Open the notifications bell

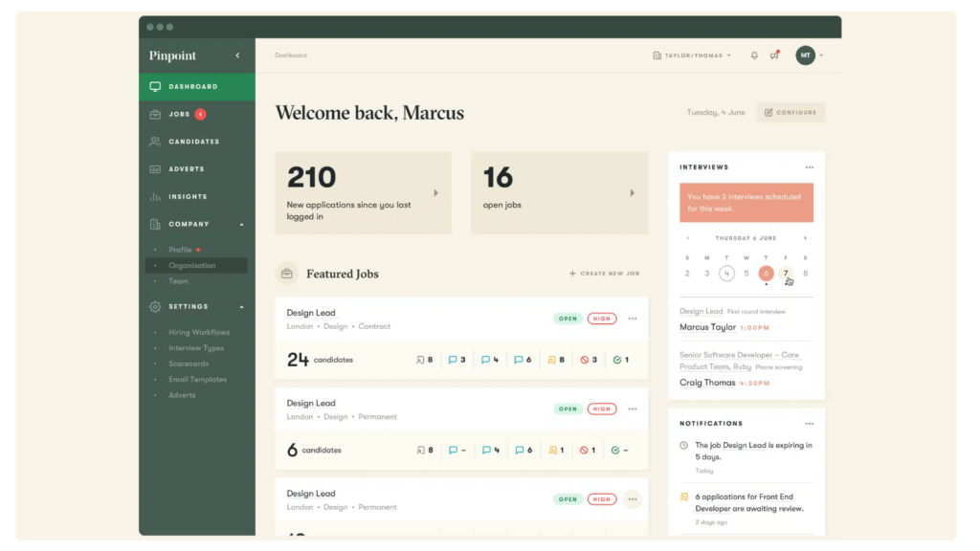tap(754, 55)
